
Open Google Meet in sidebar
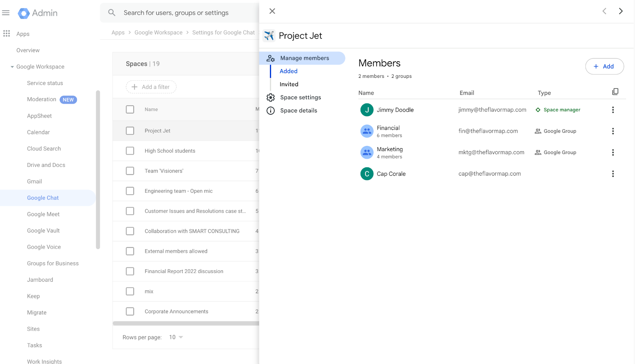coord(43,214)
